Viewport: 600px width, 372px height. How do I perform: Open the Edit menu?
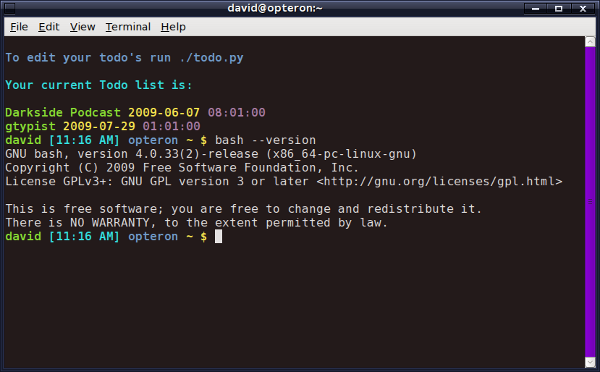click(49, 27)
